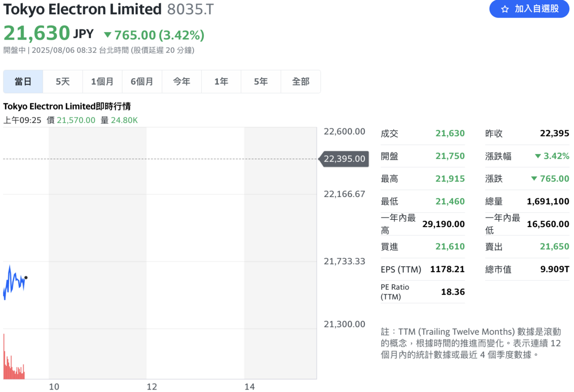Click the down arrow next to 765.00 (3.42%)
The width and height of the screenshot is (574, 392).
[x=108, y=35]
